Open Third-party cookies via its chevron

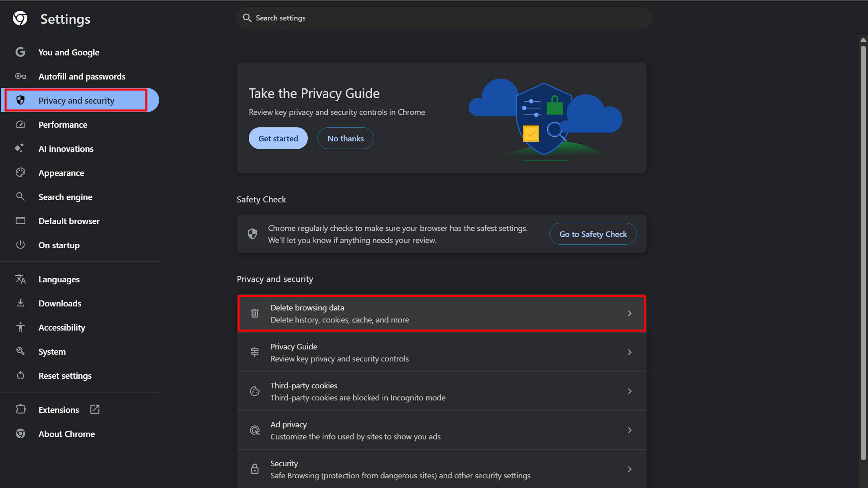(630, 391)
